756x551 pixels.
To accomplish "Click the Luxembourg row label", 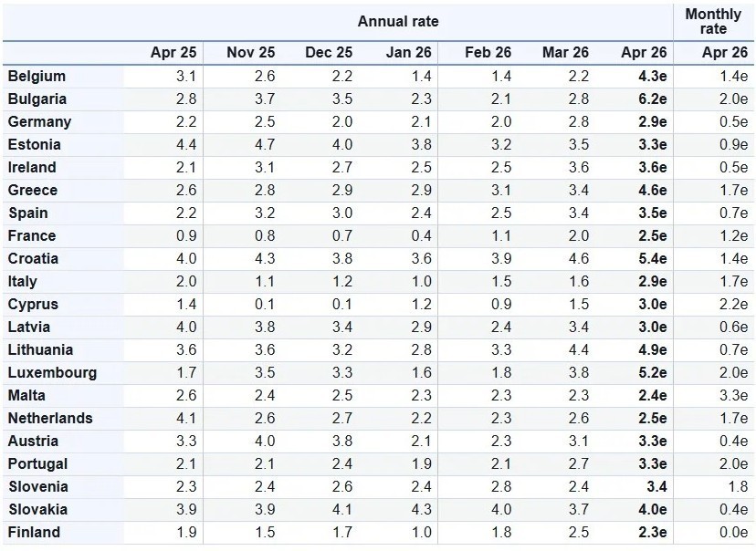I will [52, 373].
